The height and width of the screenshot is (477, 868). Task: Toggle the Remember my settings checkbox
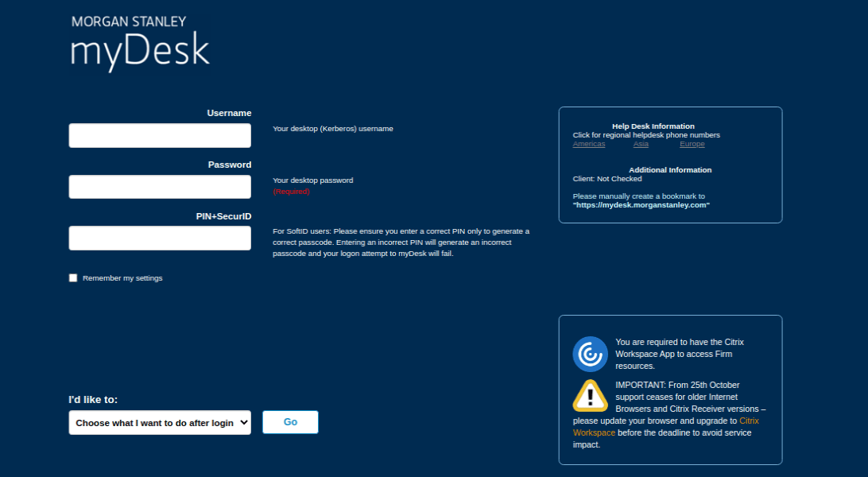73,277
